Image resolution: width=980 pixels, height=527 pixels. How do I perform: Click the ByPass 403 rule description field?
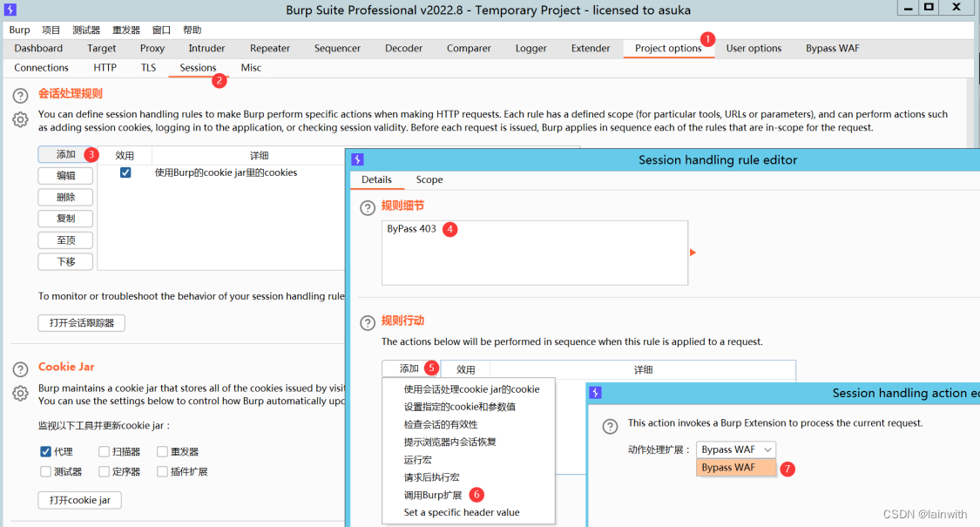point(535,253)
